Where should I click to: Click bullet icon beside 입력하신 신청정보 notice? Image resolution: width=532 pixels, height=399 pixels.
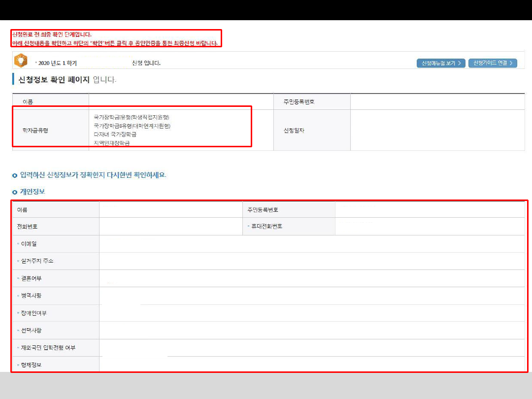15,175
